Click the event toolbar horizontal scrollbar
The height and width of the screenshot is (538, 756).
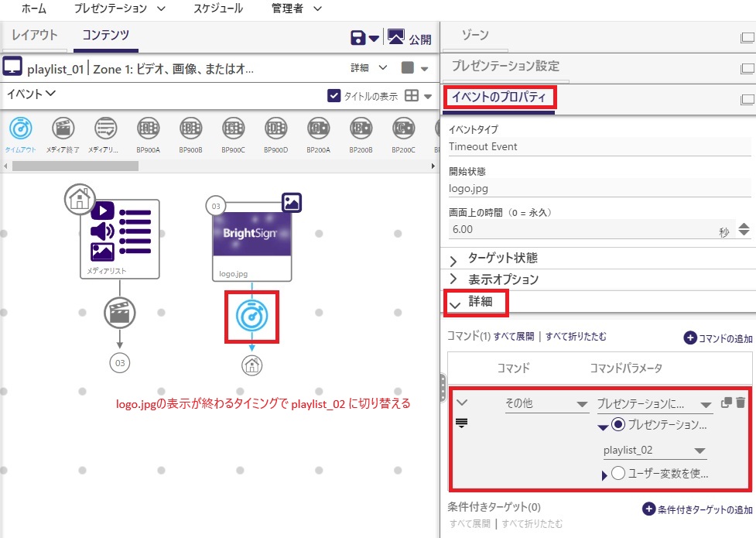[x=75, y=166]
